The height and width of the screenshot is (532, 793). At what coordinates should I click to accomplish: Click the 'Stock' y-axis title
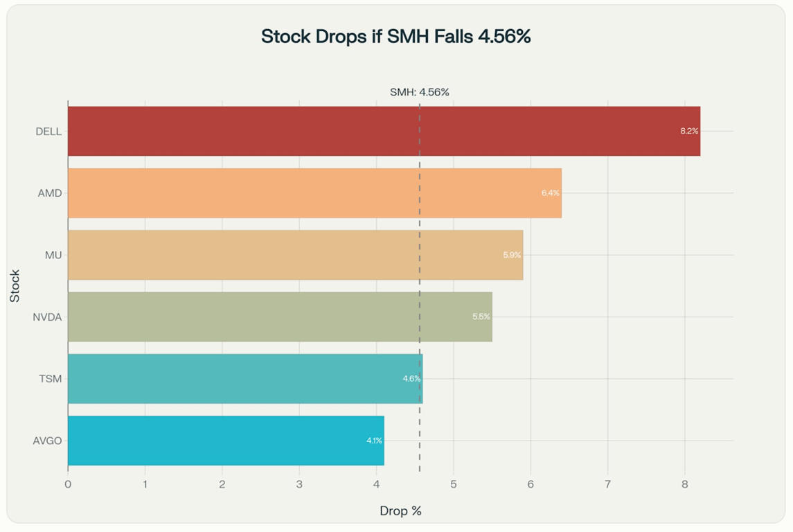(15, 285)
